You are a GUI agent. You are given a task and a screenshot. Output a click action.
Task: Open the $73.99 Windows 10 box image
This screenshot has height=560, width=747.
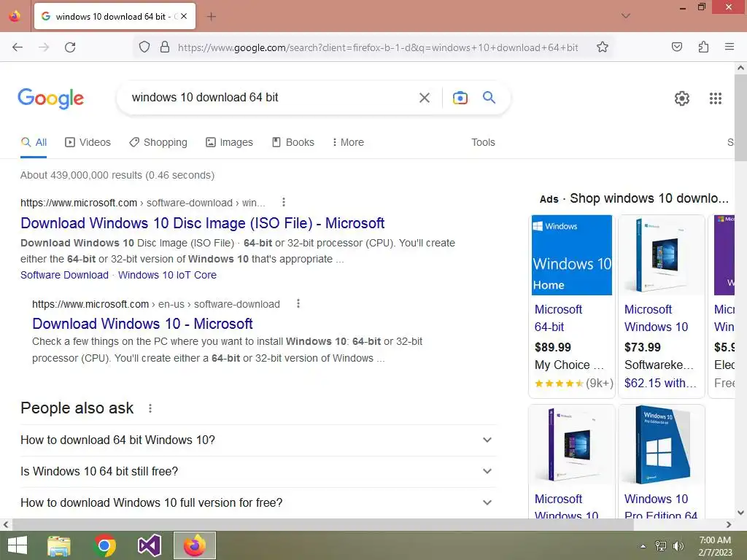[x=661, y=254]
